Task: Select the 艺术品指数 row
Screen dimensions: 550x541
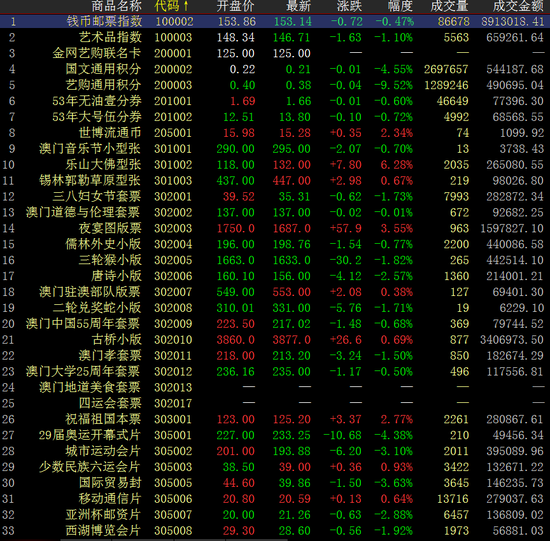Action: [275, 37]
